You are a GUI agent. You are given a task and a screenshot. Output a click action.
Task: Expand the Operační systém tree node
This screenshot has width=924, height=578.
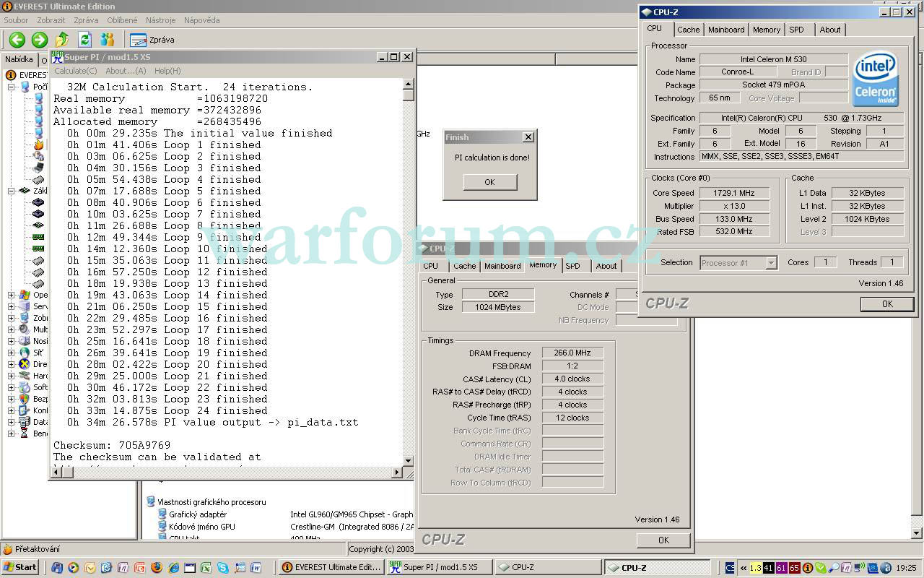tap(12, 295)
